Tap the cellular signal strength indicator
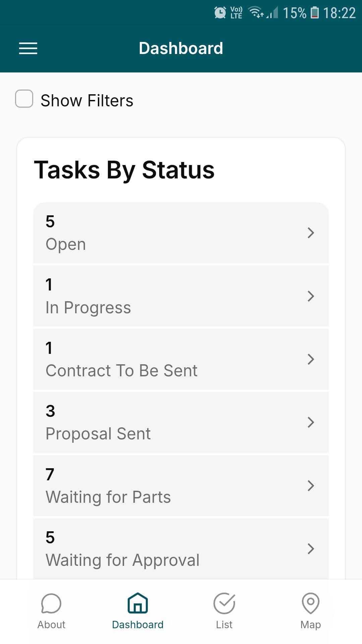 point(272,13)
